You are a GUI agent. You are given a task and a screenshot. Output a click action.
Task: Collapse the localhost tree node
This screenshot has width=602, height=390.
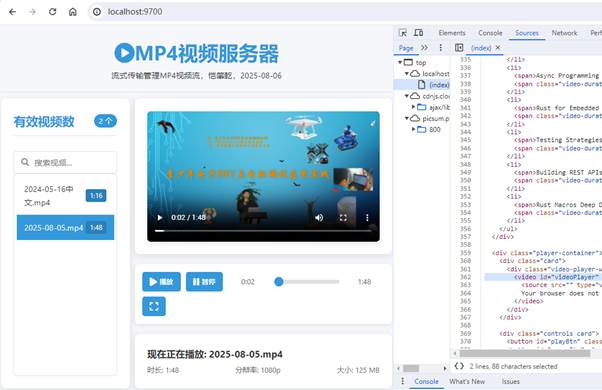407,73
